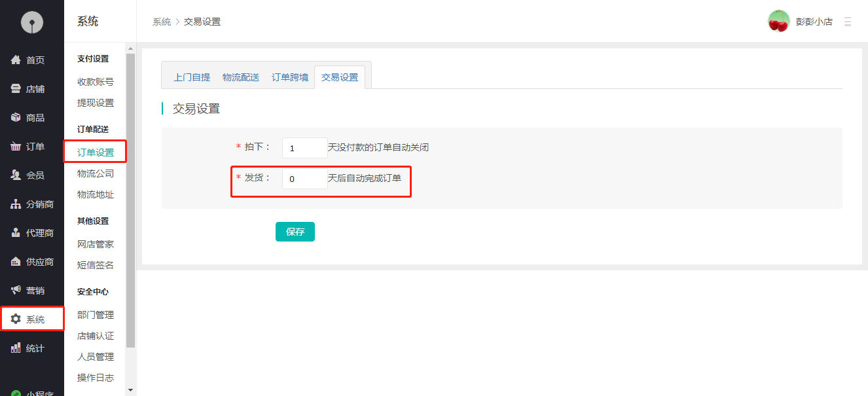Switch to the 物流配送 tab
The width and height of the screenshot is (868, 396).
pos(241,77)
